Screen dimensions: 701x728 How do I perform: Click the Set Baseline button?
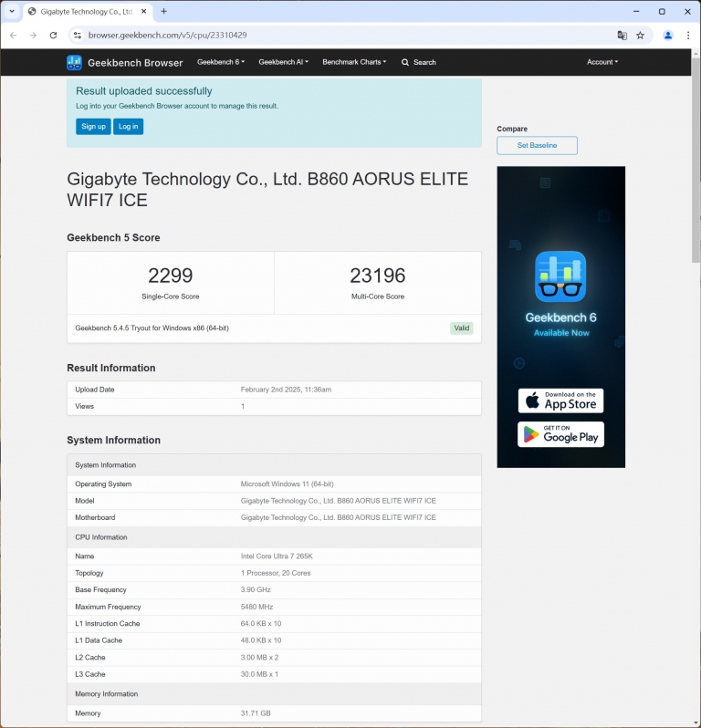click(537, 145)
